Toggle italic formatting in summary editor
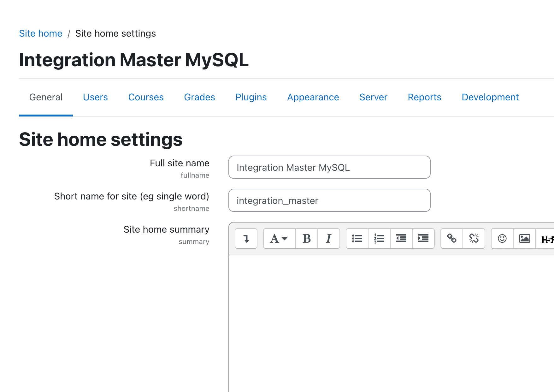This screenshot has height=392, width=554. coord(329,239)
